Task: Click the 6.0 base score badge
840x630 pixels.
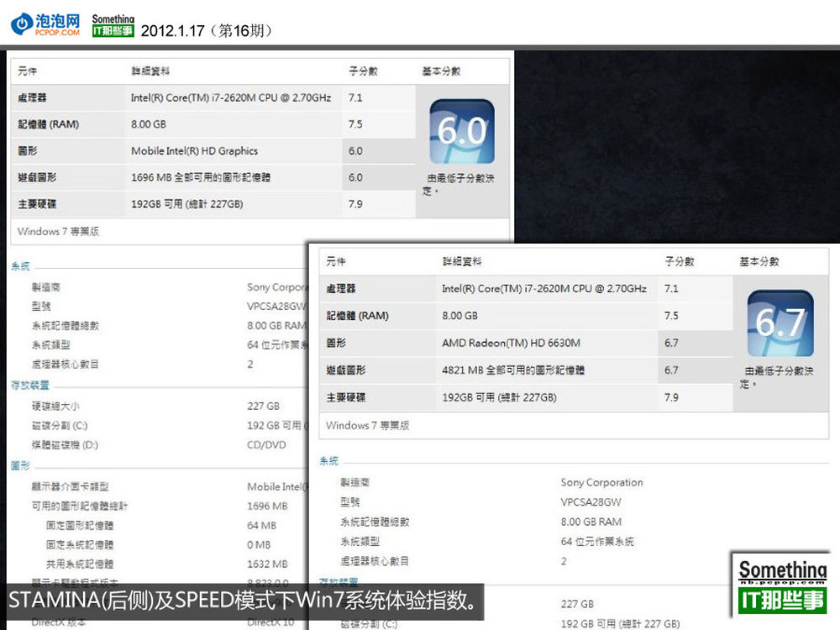Action: click(x=462, y=131)
